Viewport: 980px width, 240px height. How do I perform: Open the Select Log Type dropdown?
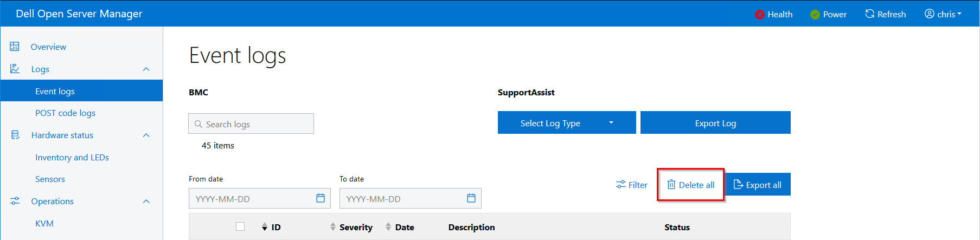pyautogui.click(x=566, y=123)
